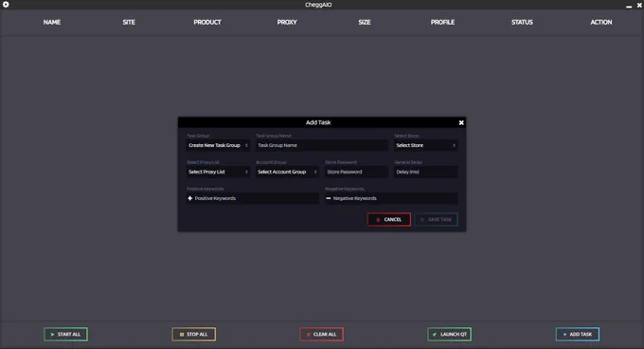The width and height of the screenshot is (644, 349).
Task: Click the Task Group Name input field
Action: [x=322, y=145]
